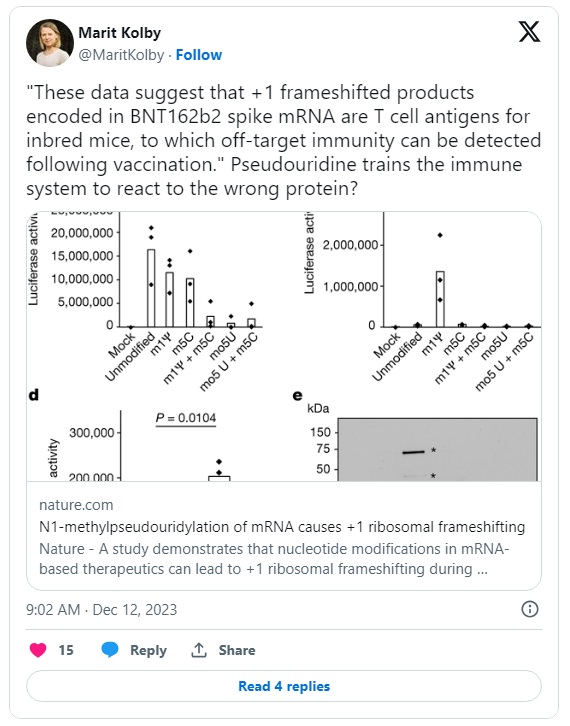Viewport: 570px width, 726px height.
Task: Click the like count 15
Action: click(x=66, y=650)
